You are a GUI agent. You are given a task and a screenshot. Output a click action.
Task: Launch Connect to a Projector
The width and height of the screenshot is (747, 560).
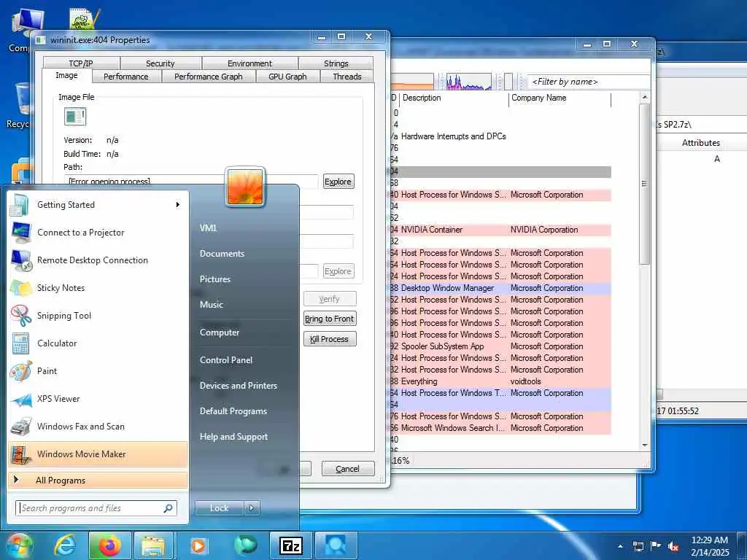[98, 233]
